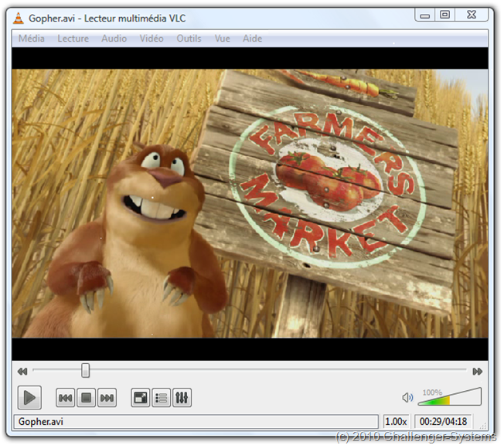
Task: Open the Audio menu
Action: click(114, 39)
